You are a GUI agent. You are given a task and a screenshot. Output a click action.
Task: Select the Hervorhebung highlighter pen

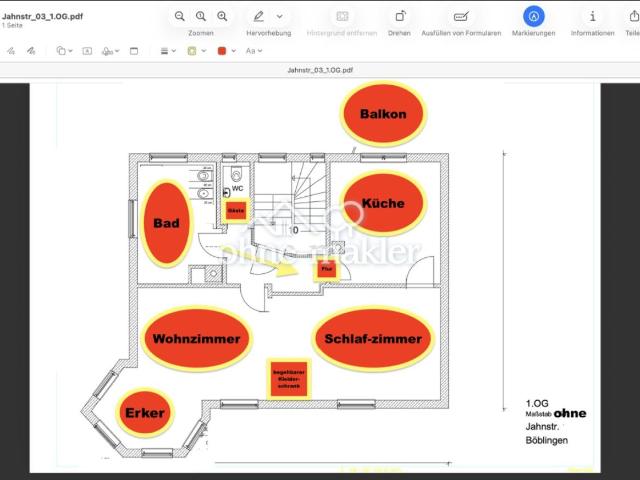tap(259, 16)
